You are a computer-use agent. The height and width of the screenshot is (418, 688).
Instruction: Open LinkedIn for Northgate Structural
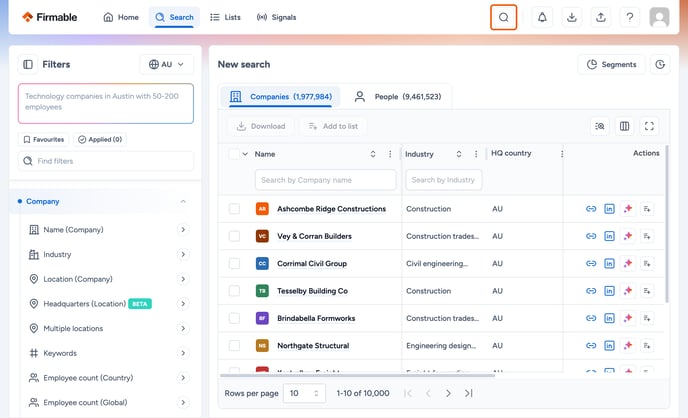point(609,346)
